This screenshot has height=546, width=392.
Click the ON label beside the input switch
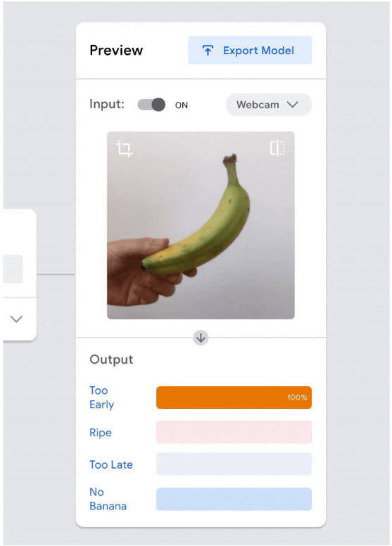[181, 105]
